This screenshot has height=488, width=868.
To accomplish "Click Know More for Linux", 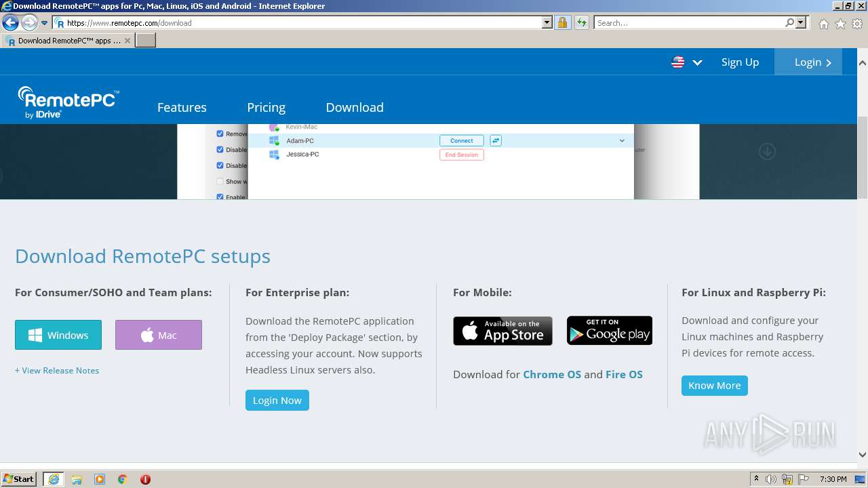I will [715, 385].
